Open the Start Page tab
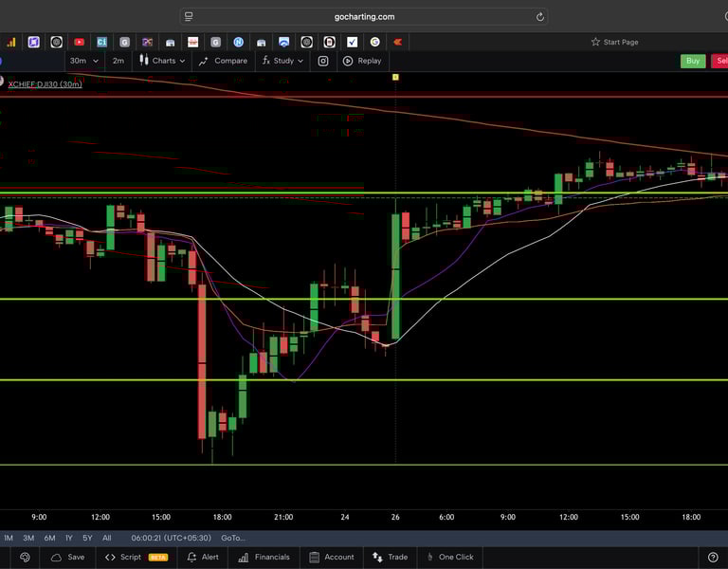The height and width of the screenshot is (569, 728). pos(614,43)
